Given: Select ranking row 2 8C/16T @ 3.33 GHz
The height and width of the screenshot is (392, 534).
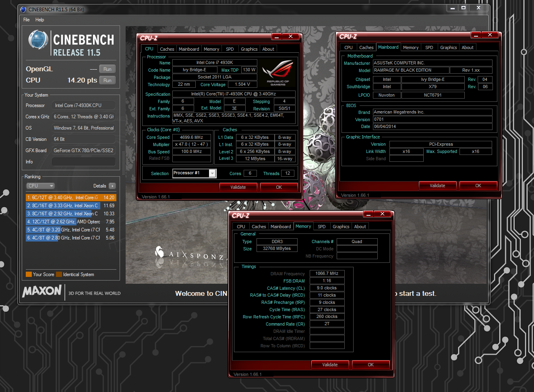Looking at the screenshot, I should 71,206.
